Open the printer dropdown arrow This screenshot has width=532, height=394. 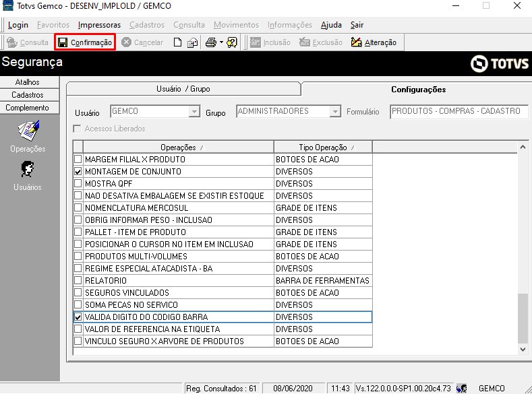(x=221, y=42)
